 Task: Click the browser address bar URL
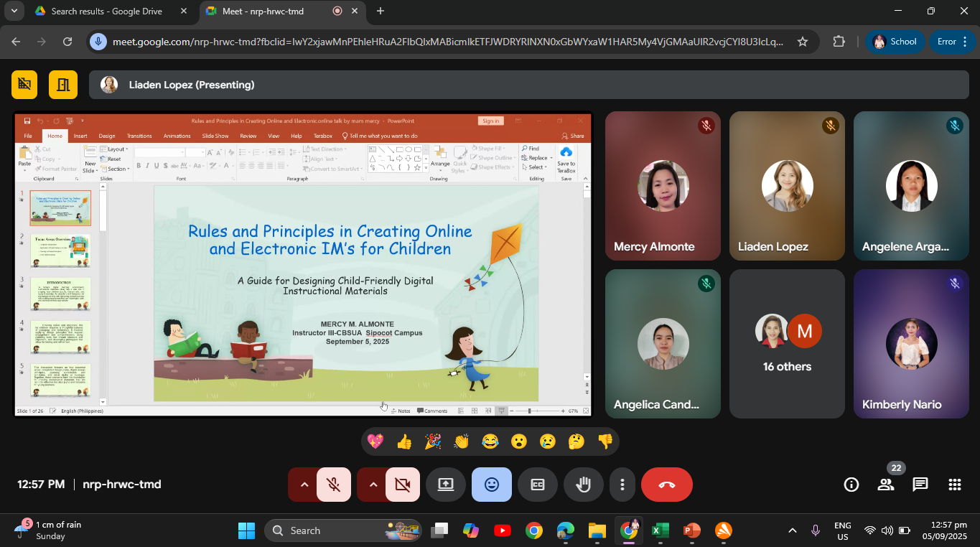click(x=445, y=42)
